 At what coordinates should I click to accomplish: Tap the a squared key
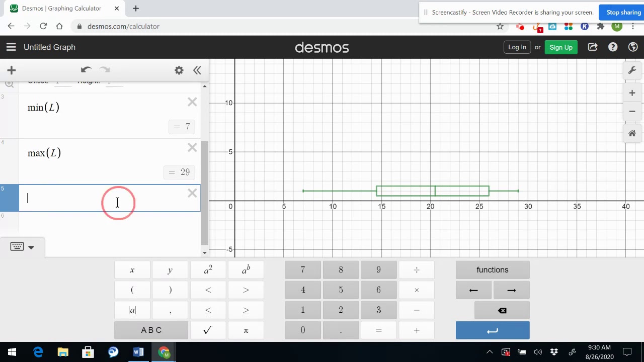(208, 270)
